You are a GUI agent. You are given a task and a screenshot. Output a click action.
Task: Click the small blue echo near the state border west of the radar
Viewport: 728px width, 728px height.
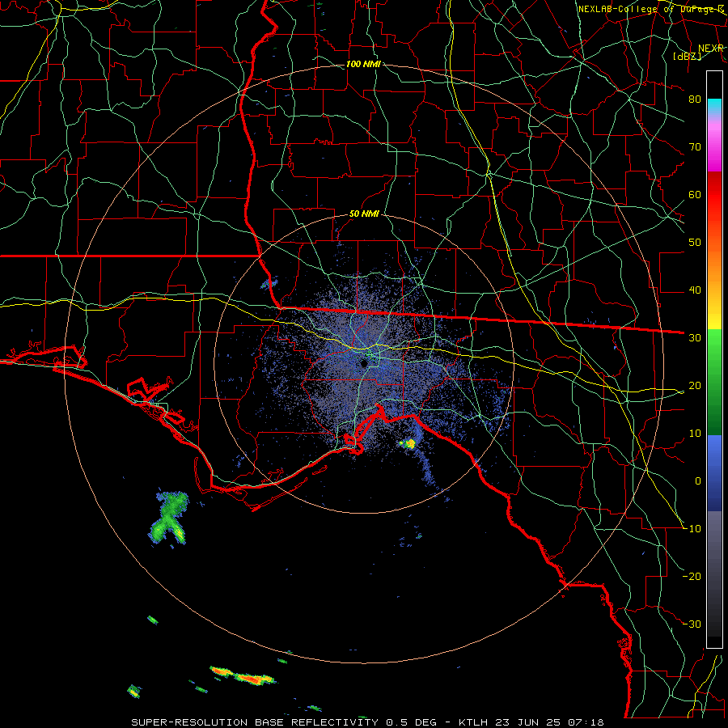coord(269,283)
